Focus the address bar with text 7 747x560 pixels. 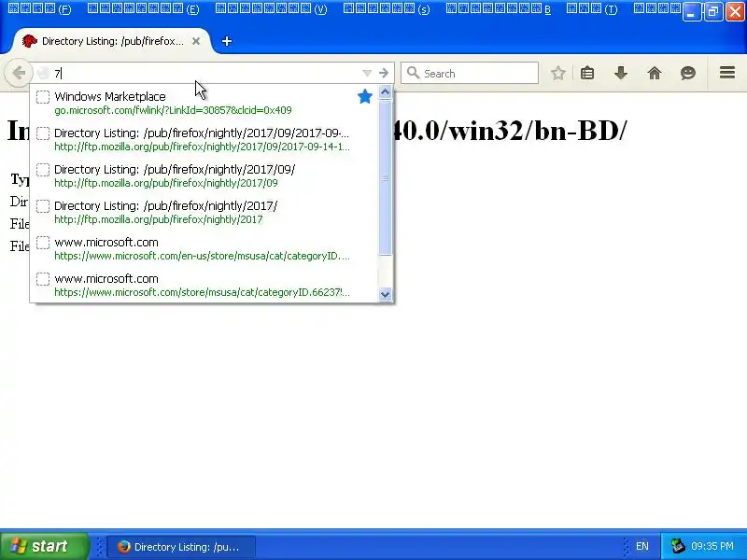coord(204,73)
